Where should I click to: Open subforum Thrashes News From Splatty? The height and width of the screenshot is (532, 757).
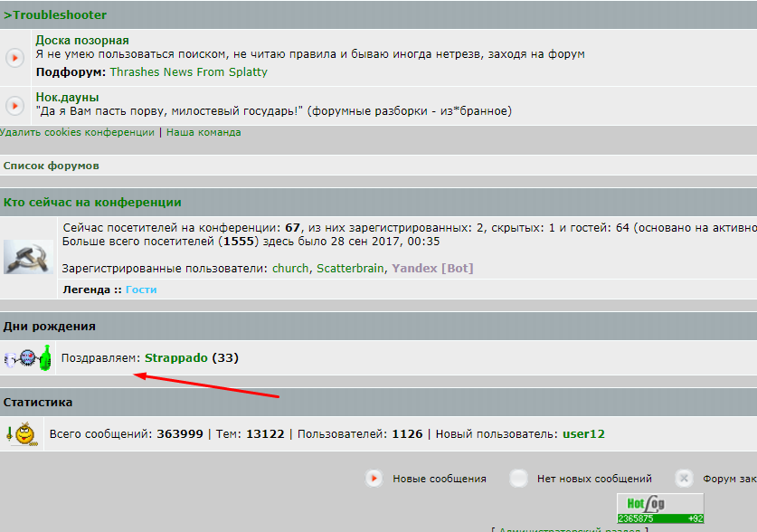click(x=188, y=72)
